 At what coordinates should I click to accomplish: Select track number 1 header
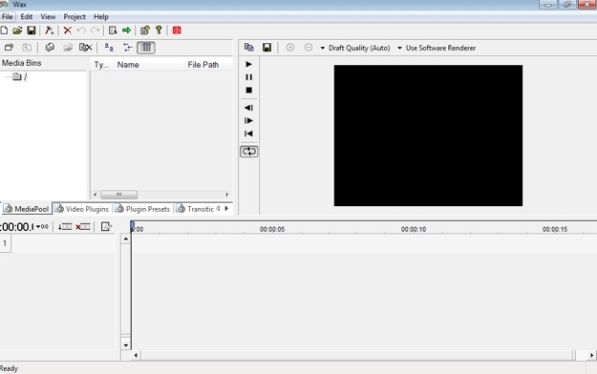coord(5,243)
